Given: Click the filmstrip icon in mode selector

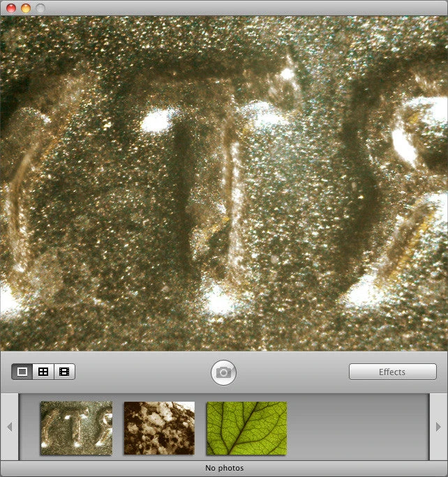Looking at the screenshot, I should pos(64,372).
